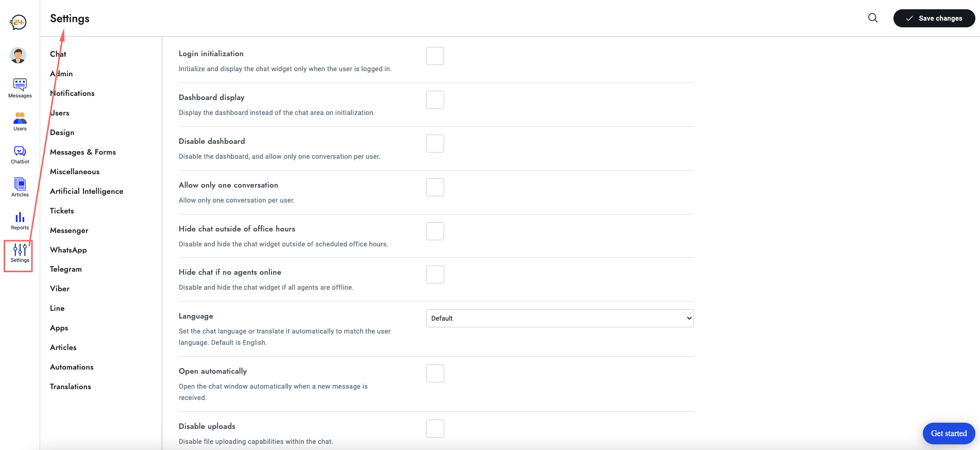Click the Settings sliders icon
The width and height of the screenshot is (980, 450).
(x=20, y=253)
